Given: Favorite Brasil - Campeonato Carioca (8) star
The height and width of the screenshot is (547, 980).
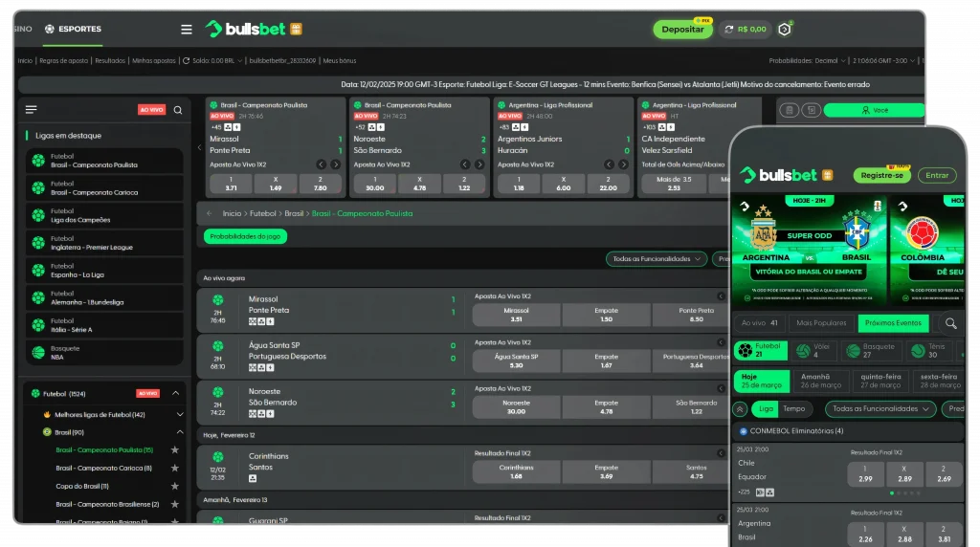Looking at the screenshot, I should pyautogui.click(x=175, y=468).
